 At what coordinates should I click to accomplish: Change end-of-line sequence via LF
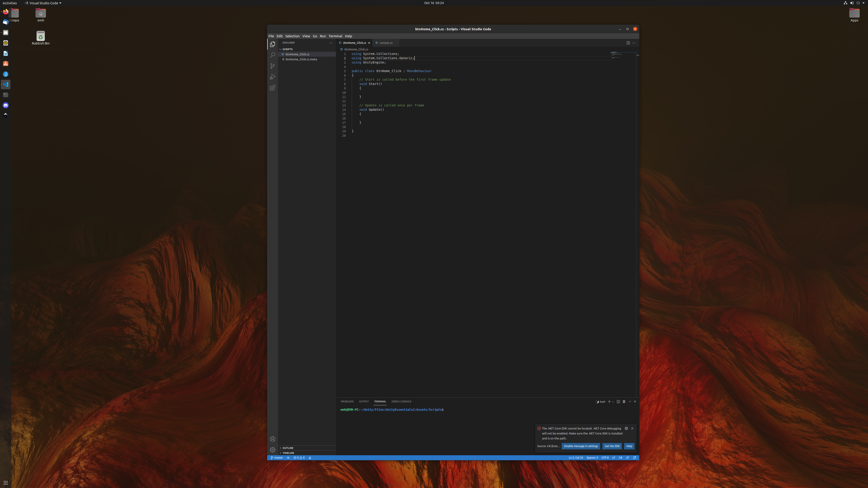[x=614, y=458]
